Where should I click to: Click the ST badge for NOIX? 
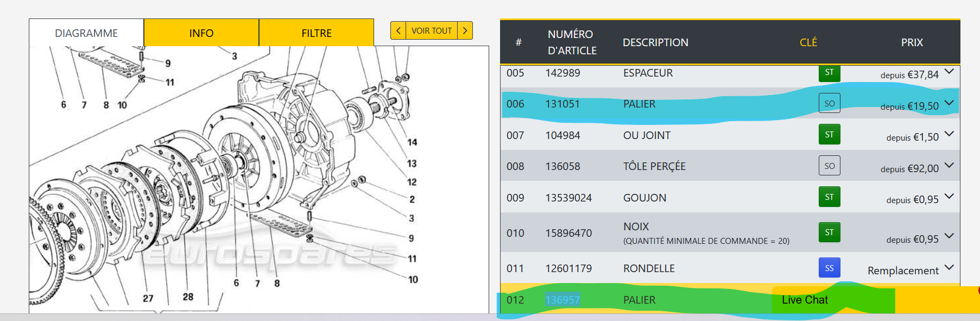[829, 232]
